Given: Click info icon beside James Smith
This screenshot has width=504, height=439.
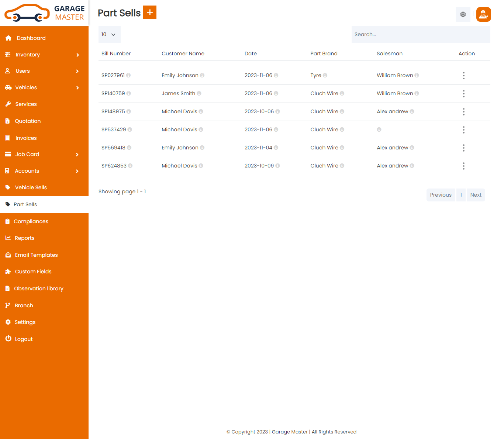Looking at the screenshot, I should click(199, 93).
